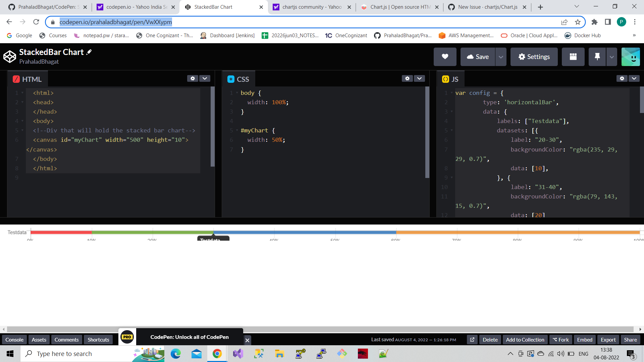Click the edit title pencil icon
The width and height of the screenshot is (644, 362).
(89, 52)
